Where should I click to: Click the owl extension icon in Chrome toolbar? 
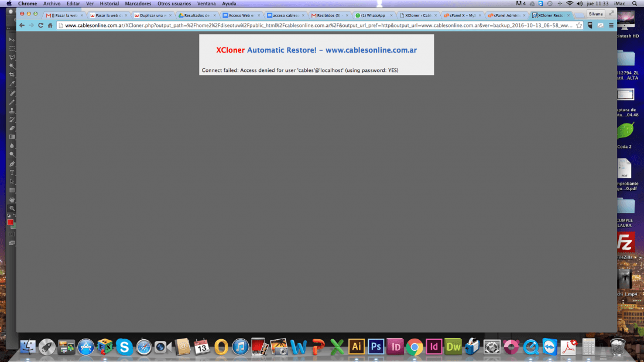point(590,26)
